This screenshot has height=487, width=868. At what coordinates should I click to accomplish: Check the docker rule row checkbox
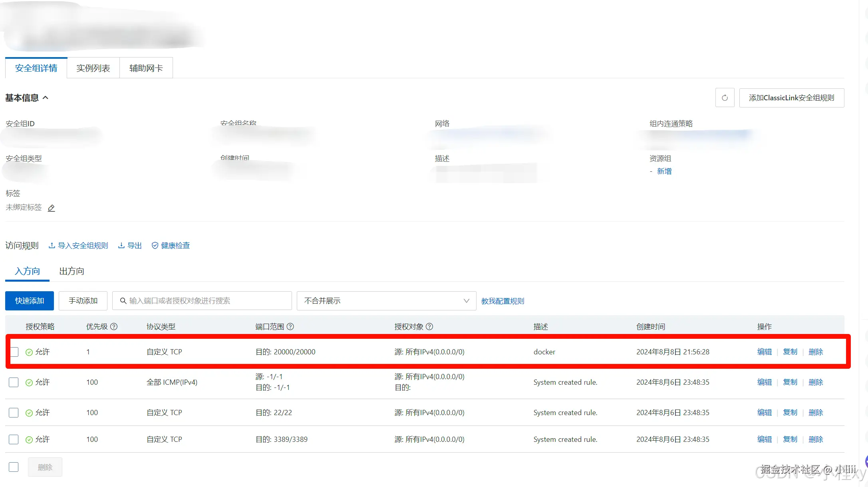coord(14,352)
